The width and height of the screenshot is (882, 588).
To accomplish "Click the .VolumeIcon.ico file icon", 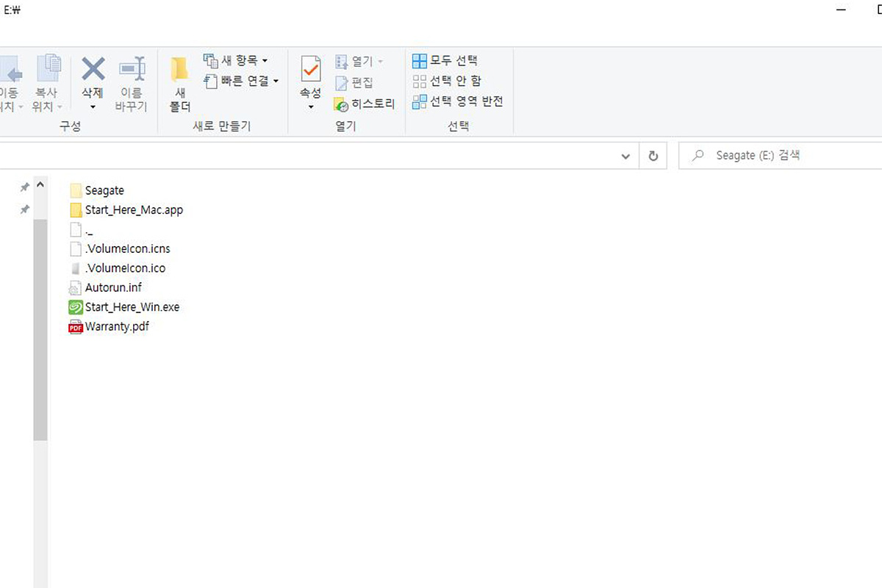I will click(75, 268).
